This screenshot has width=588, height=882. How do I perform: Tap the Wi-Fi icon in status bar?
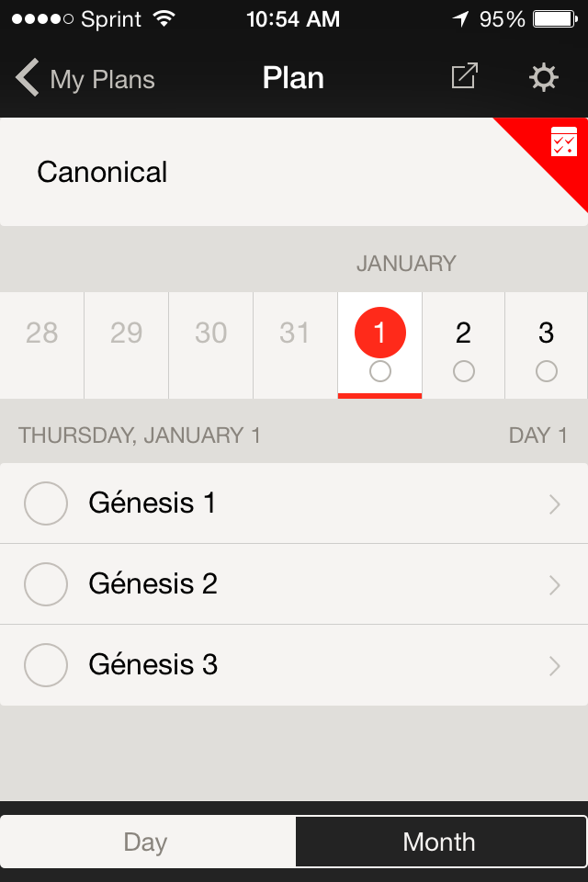tap(164, 19)
